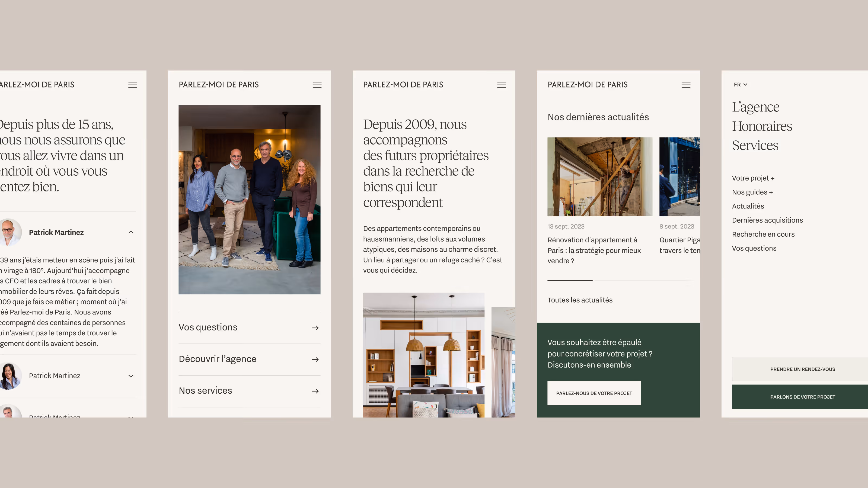This screenshot has width=868, height=488.
Task: Select '13 sept. 2023' date text
Action: point(566,226)
